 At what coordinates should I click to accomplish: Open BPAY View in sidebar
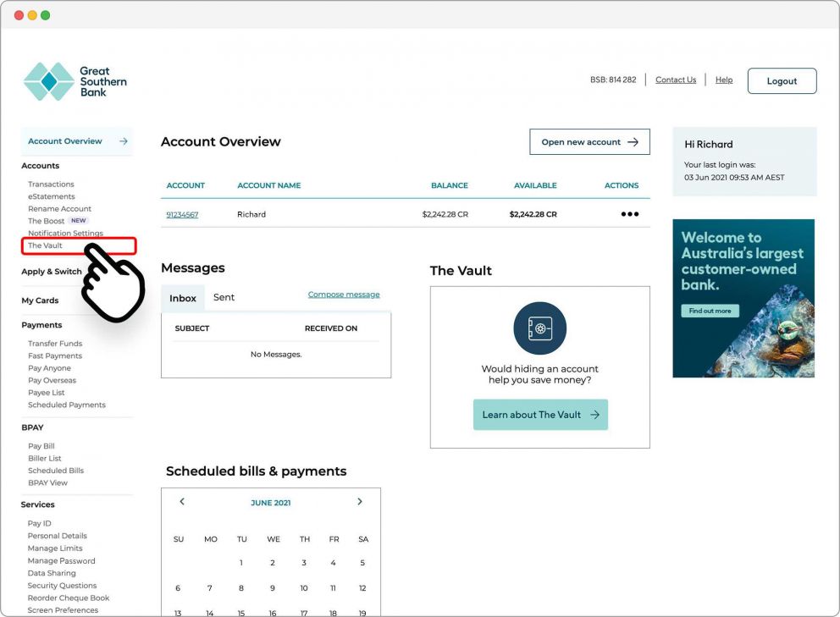[47, 483]
